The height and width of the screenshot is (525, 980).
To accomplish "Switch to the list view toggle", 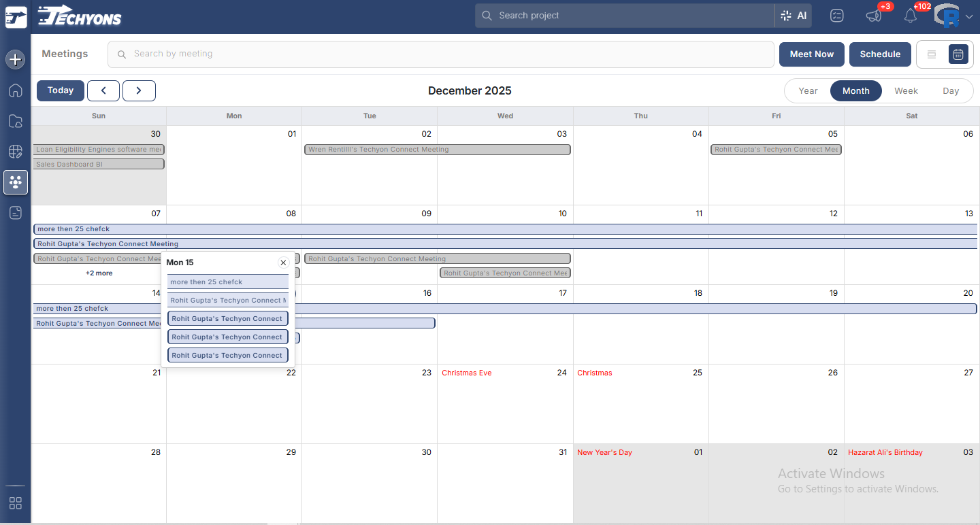I will [x=931, y=54].
